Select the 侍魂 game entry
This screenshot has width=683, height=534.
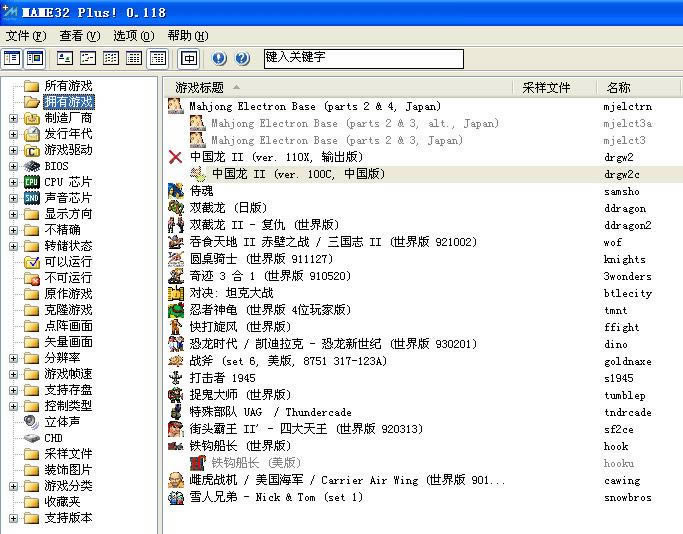pyautogui.click(x=201, y=191)
